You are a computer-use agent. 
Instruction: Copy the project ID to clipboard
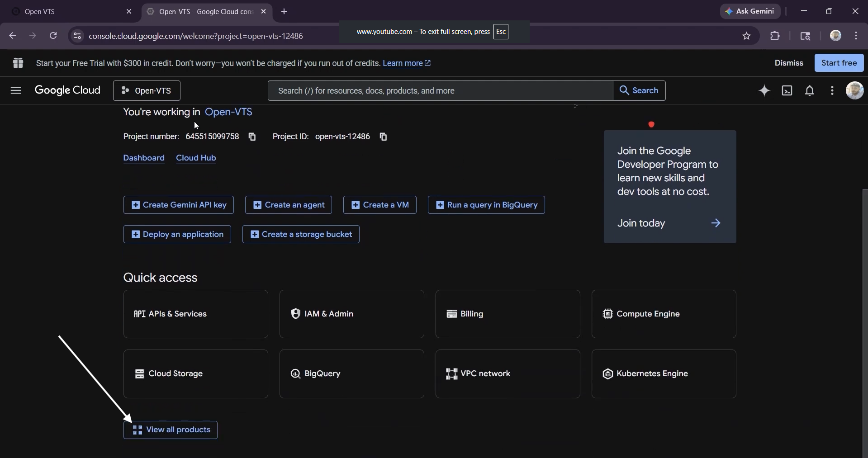(x=384, y=137)
